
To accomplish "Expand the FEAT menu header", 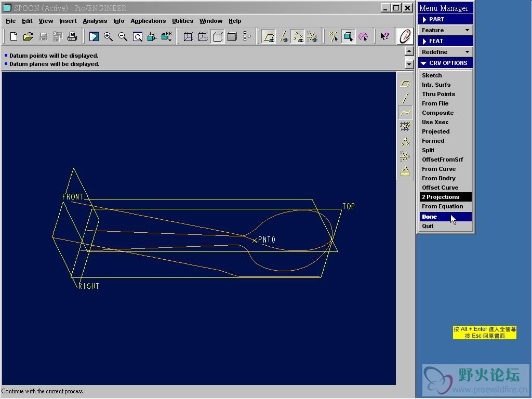I will pos(445,41).
